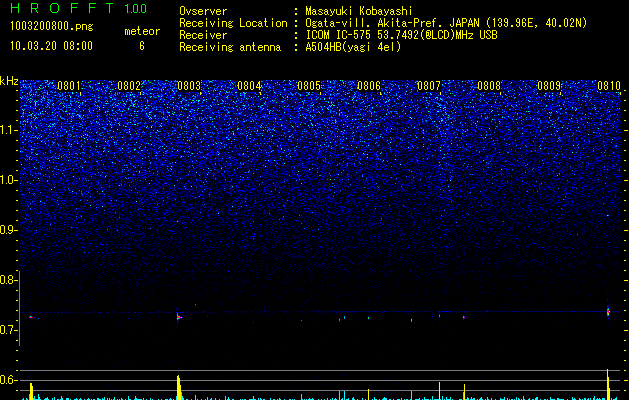Click the yellow intensity bar at 0803
Screen dimensions: 629x400
pyautogui.click(x=179, y=388)
